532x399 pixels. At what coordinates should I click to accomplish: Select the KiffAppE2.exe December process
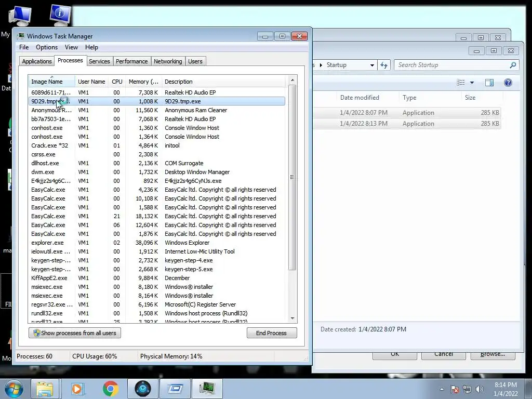point(156,278)
